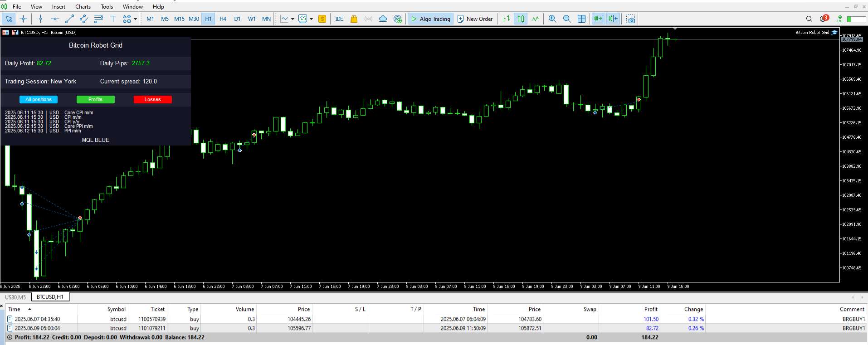Screen dimensions: 868x345
Task: Open the signals broadcast icon
Action: [368, 19]
